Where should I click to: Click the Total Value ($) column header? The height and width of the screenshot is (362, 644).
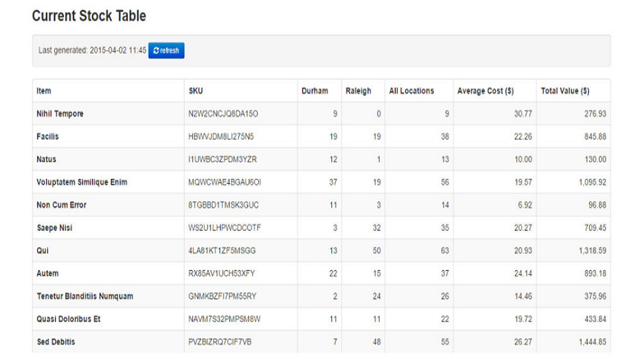(565, 91)
